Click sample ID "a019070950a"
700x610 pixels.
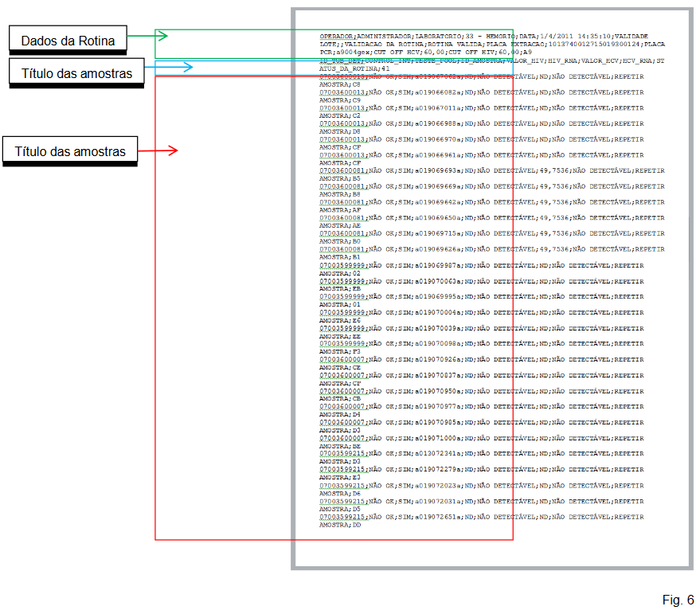pyautogui.click(x=438, y=391)
